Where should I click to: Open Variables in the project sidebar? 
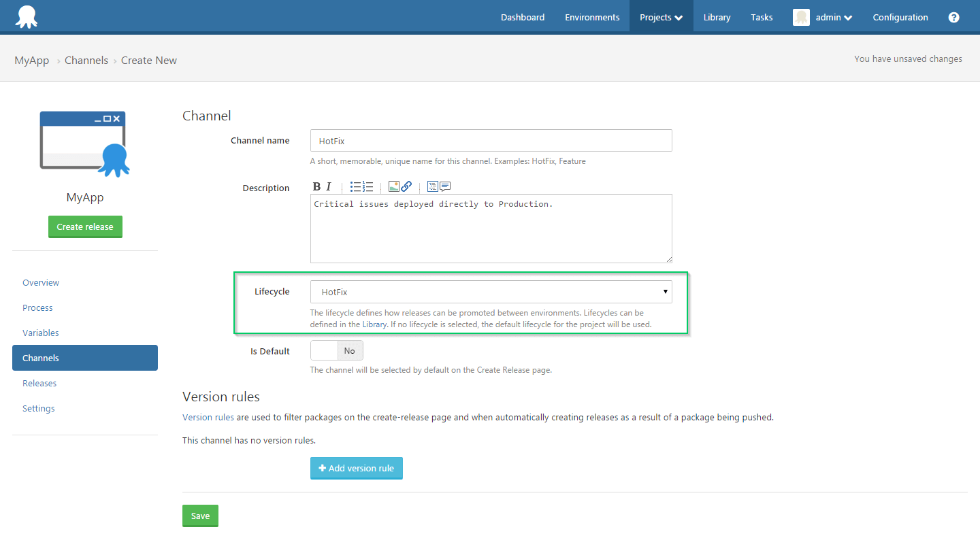pos(41,333)
